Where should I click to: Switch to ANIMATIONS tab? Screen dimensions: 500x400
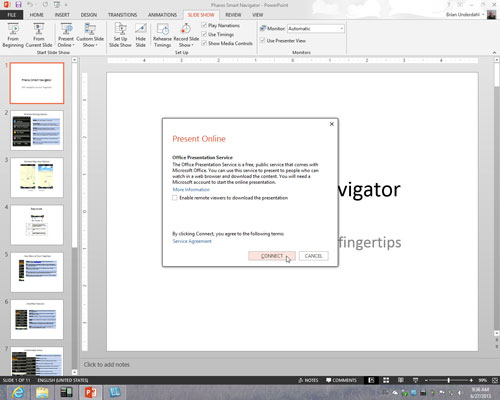tap(162, 15)
